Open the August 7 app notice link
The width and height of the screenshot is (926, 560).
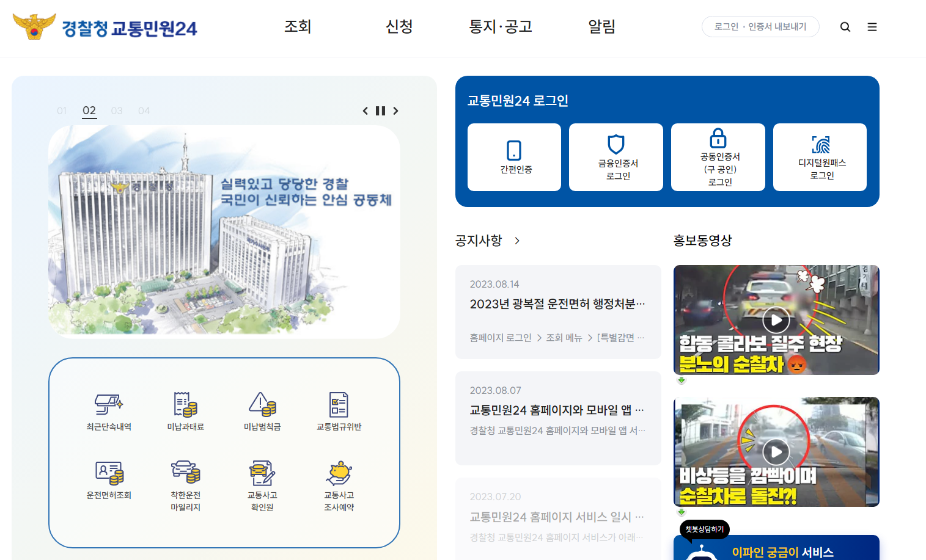pos(555,409)
